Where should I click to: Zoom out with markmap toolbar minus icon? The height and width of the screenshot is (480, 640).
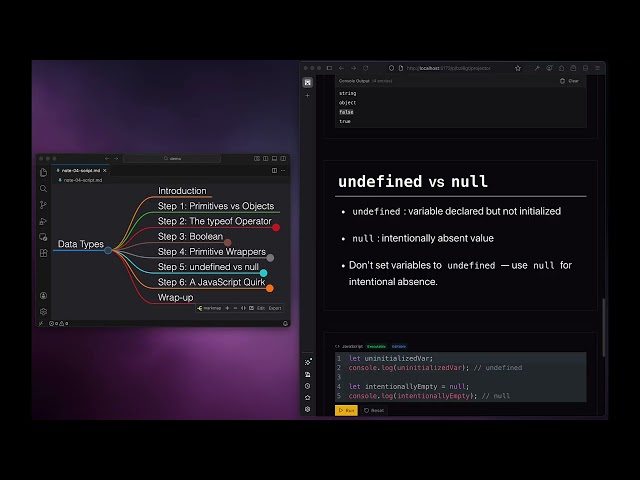(235, 308)
